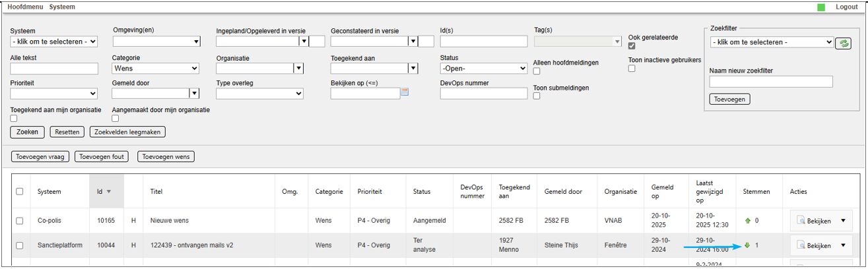The width and height of the screenshot is (868, 269).
Task: Click the Zoeken button
Action: [x=27, y=132]
